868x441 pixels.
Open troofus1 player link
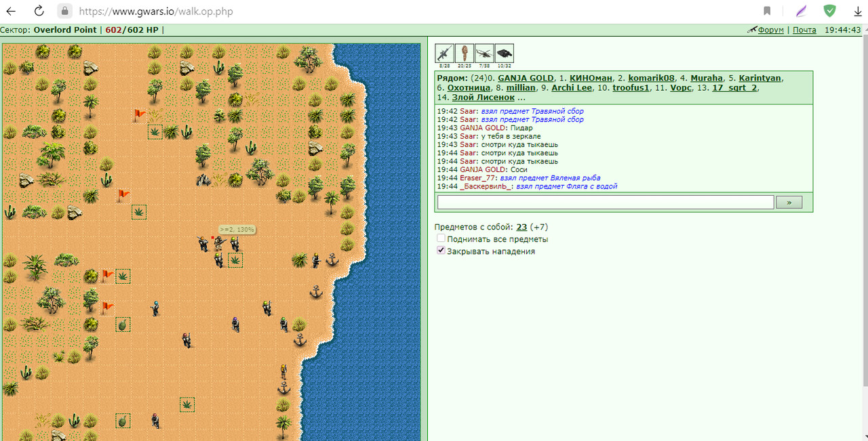[x=631, y=88]
